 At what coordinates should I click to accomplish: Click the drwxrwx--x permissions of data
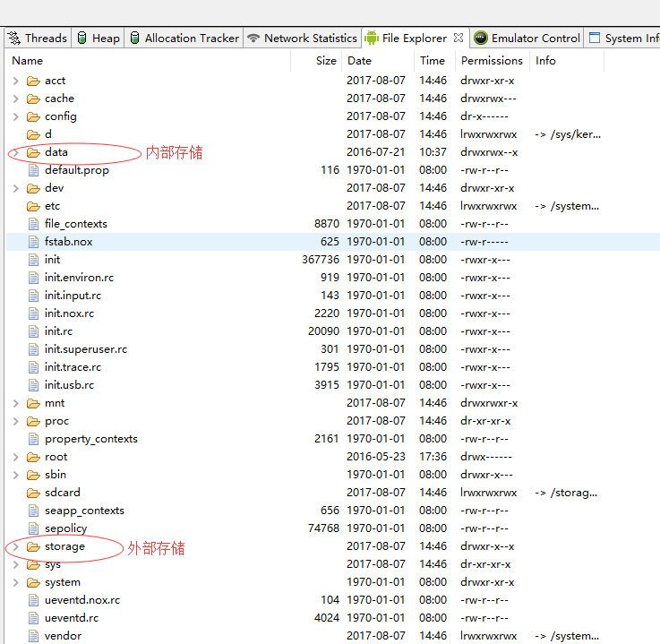[x=489, y=152]
